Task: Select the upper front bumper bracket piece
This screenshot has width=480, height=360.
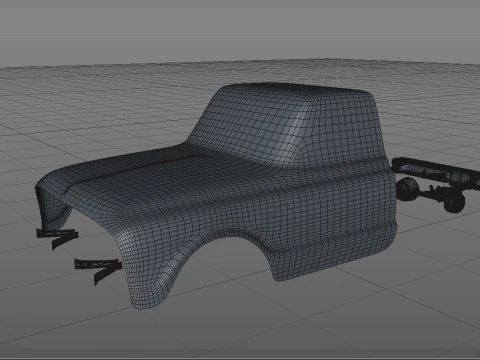Action: pyautogui.click(x=57, y=237)
